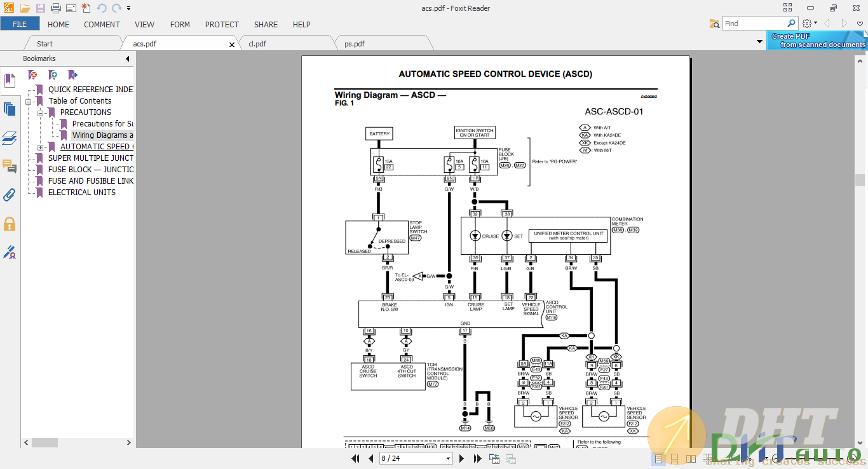The height and width of the screenshot is (469, 868).
Task: Open the page number 8 / 24 dropdown
Action: [448, 458]
